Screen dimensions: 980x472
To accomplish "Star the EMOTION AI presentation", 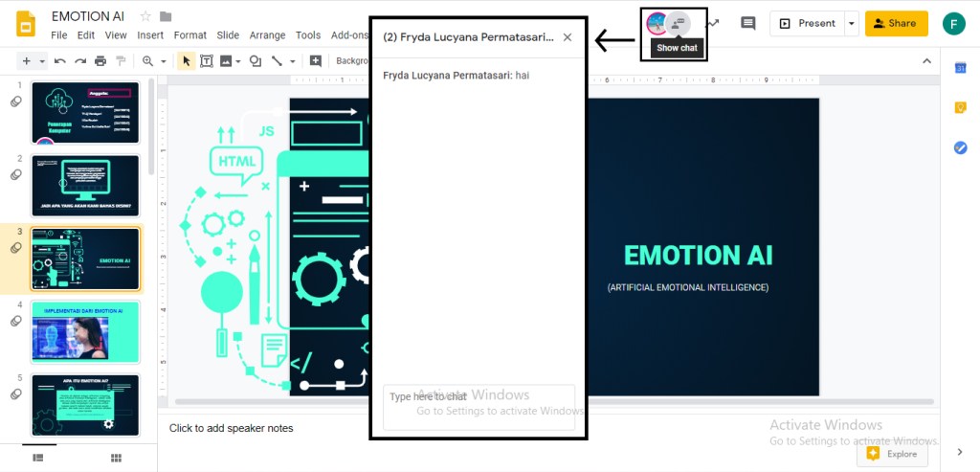I will click(145, 16).
